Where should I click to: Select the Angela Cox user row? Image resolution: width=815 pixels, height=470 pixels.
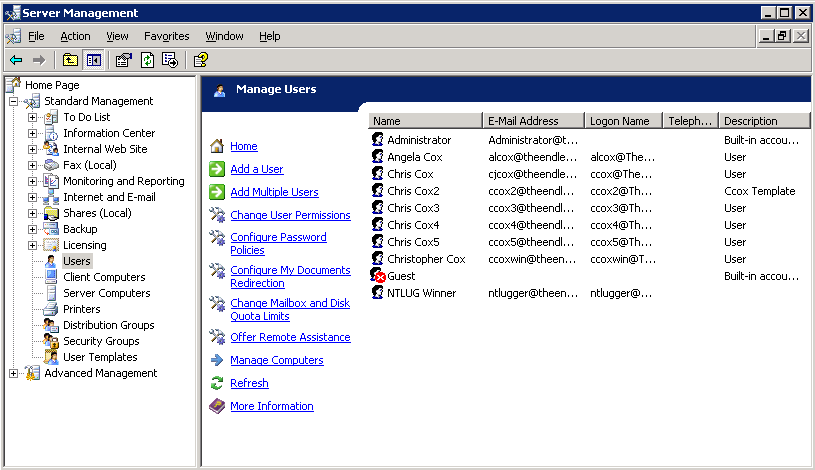[x=587, y=157]
